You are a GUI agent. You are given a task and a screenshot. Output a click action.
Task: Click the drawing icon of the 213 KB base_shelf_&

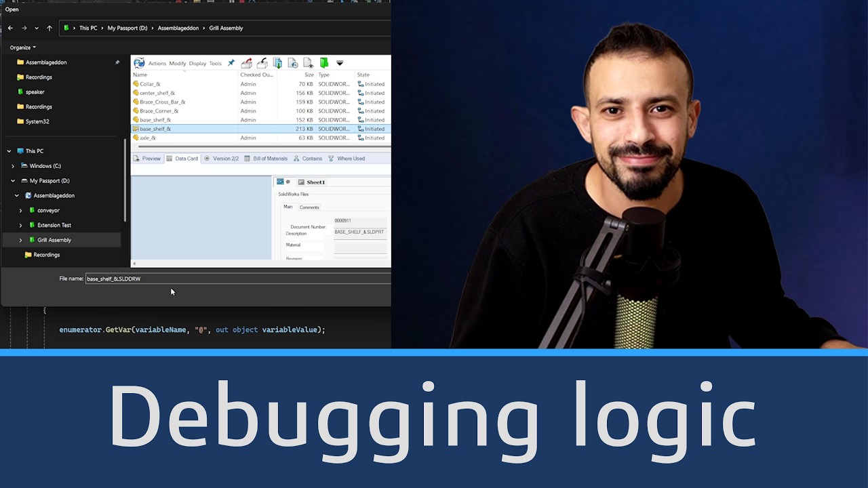click(x=136, y=129)
